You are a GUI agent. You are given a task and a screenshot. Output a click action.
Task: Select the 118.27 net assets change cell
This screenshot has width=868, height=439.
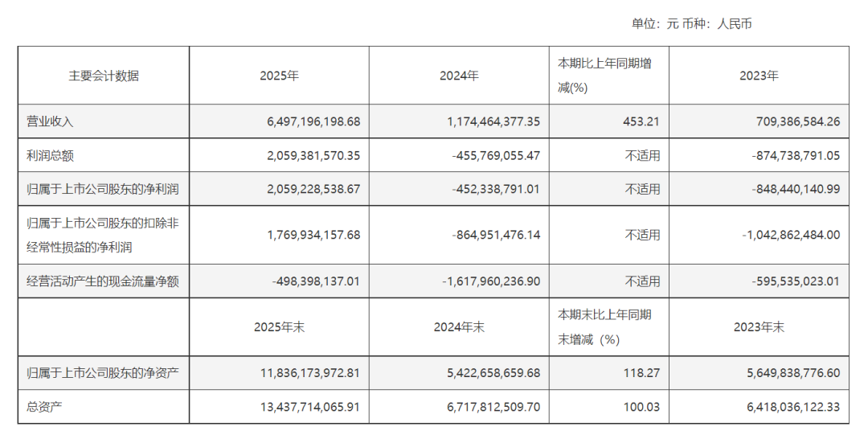(x=642, y=373)
